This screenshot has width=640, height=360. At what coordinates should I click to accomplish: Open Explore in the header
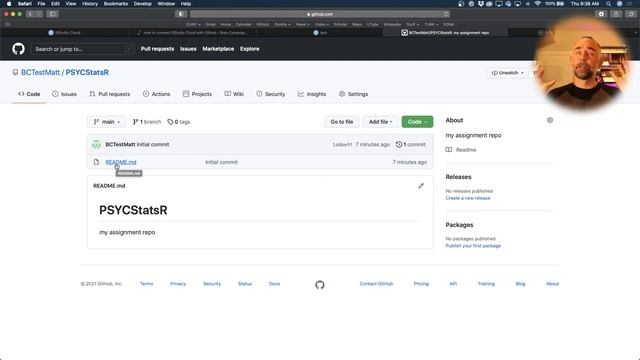click(249, 49)
